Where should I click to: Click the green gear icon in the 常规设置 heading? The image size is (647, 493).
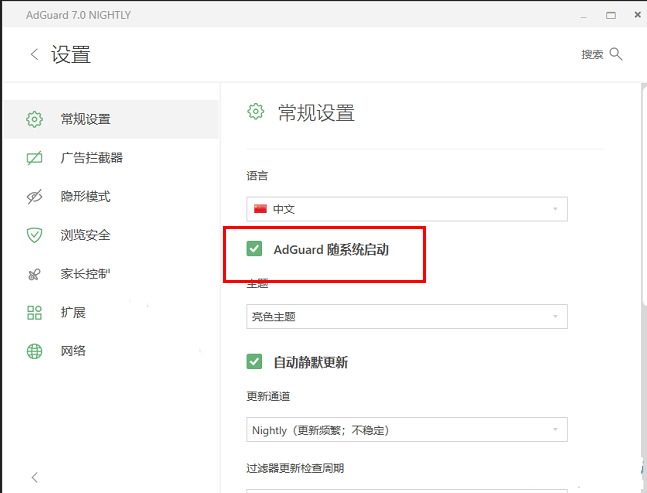[256, 112]
